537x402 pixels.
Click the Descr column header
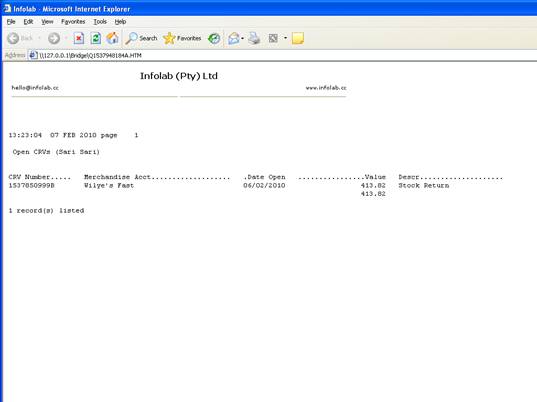click(x=450, y=177)
